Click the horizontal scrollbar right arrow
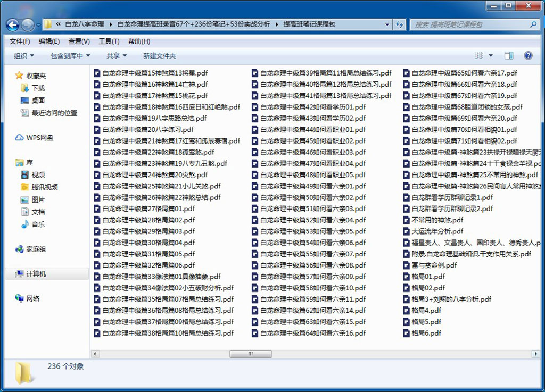The width and height of the screenshot is (545, 392). click(x=535, y=354)
